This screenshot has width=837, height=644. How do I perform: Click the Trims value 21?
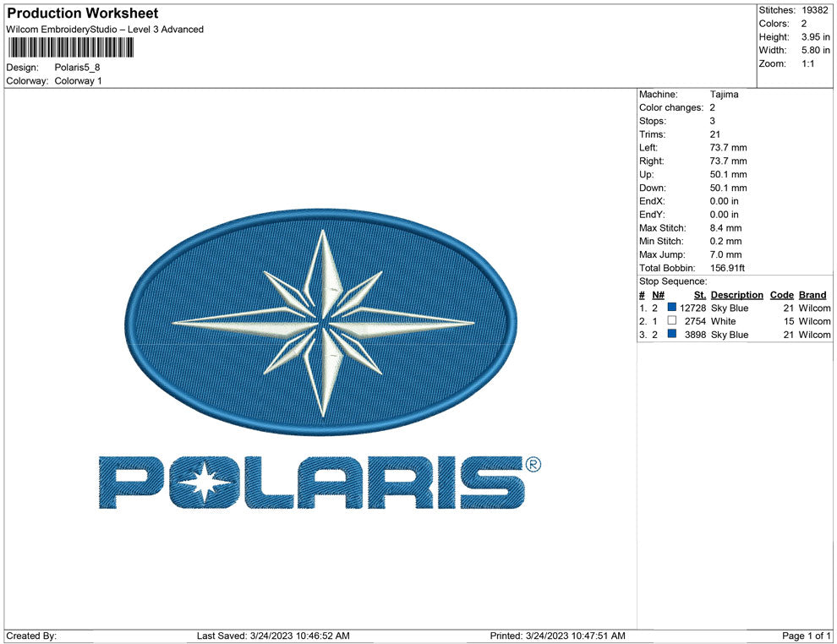point(714,134)
